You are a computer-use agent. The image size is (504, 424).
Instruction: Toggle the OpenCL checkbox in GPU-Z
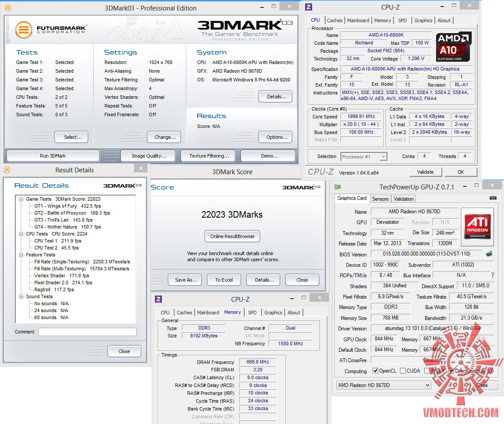375,370
